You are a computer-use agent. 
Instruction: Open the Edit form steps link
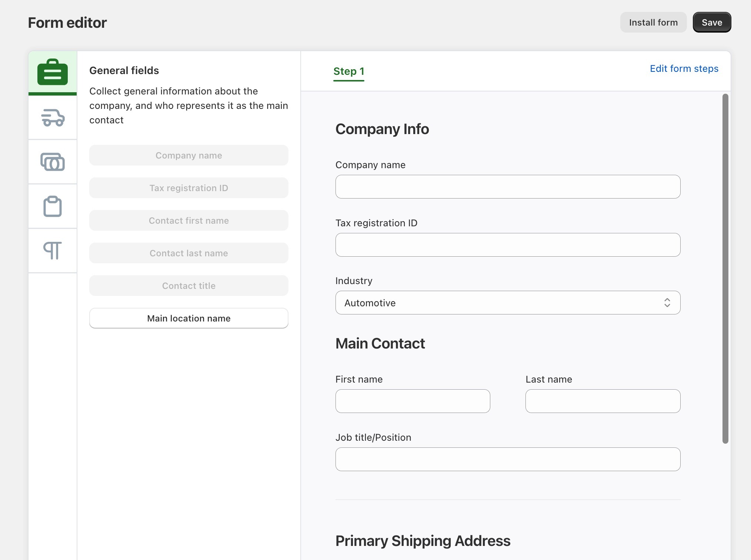[x=684, y=69]
